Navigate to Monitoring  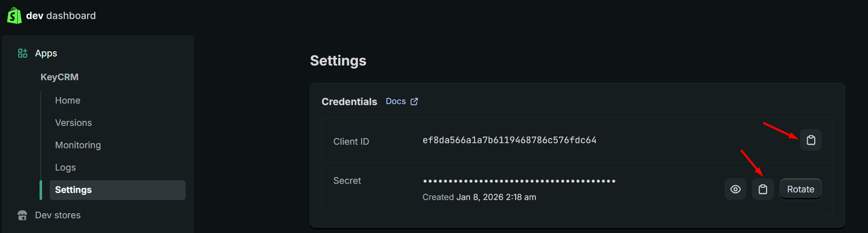78,145
